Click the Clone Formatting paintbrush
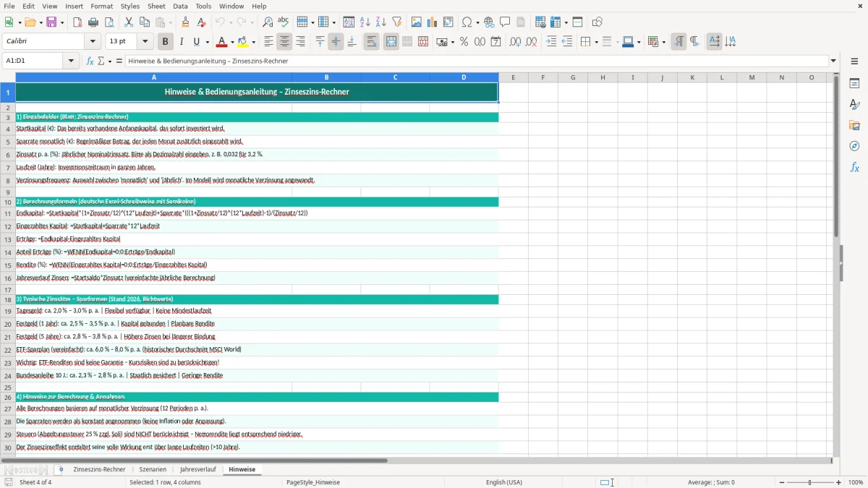Screen dimensions: 868x488 (x=185, y=22)
